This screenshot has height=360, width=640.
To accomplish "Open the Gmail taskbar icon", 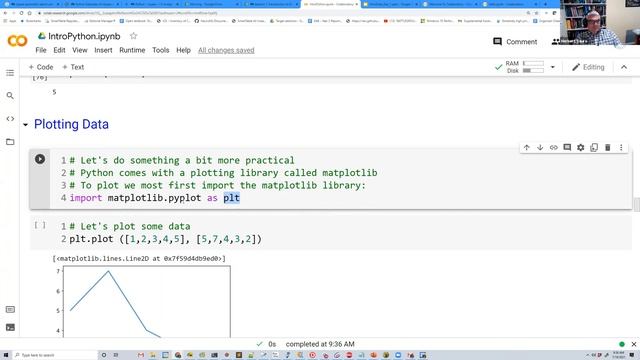I will coord(141,355).
